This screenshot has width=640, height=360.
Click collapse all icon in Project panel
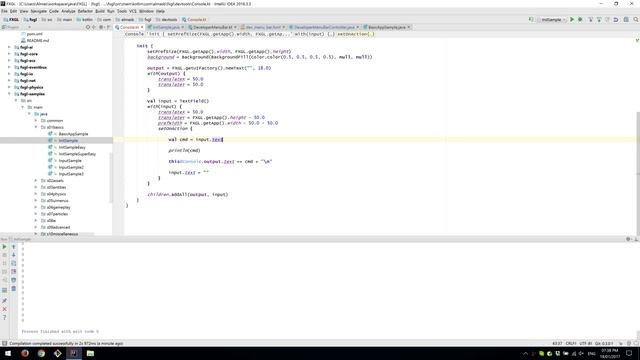click(94, 27)
